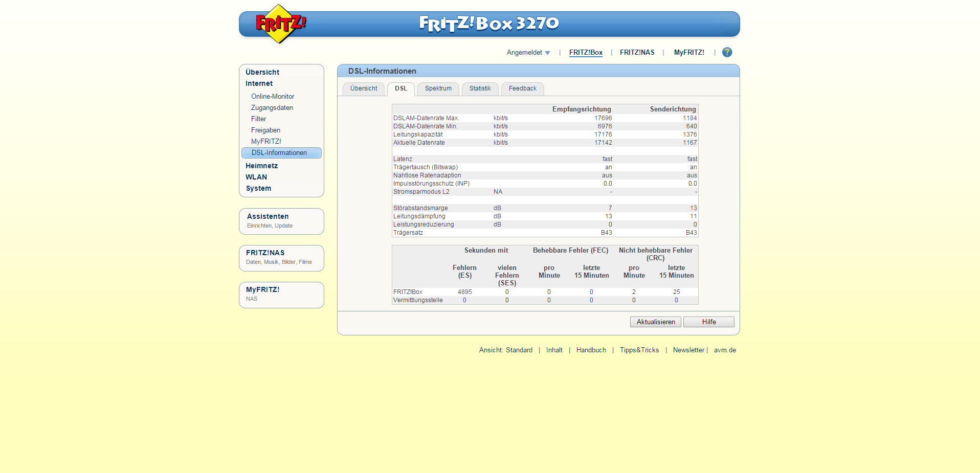Select DSL-Informationen in the sidebar
This screenshot has width=980, height=473.
click(281, 153)
